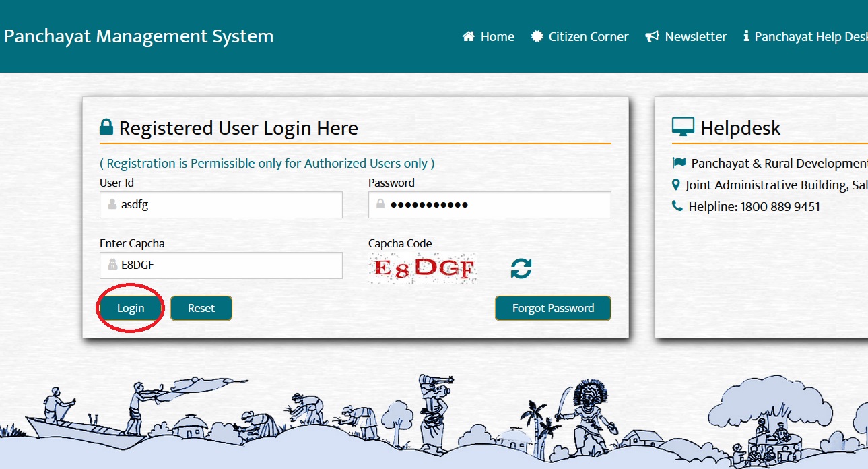The height and width of the screenshot is (469, 868).
Task: Click the monitor icon next to Helpdesk
Action: tap(683, 127)
